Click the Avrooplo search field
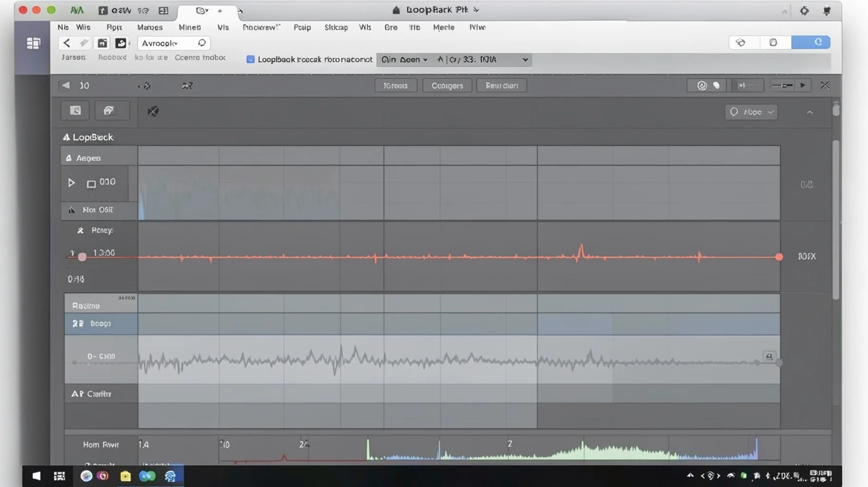Viewport: 868px width, 487px height. 174,43
